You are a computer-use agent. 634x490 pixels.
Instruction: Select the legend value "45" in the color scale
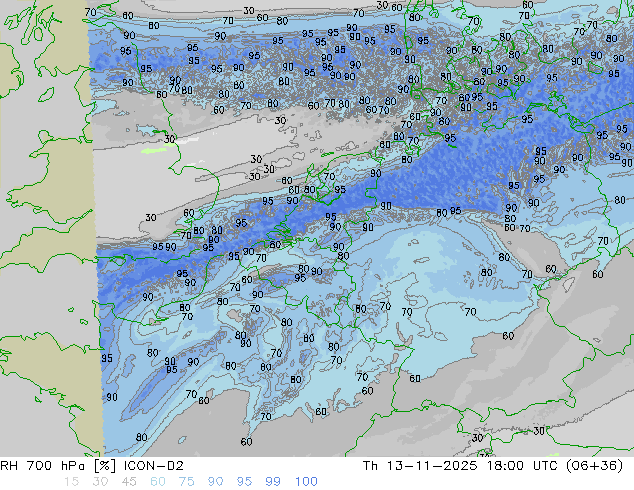coord(129,482)
